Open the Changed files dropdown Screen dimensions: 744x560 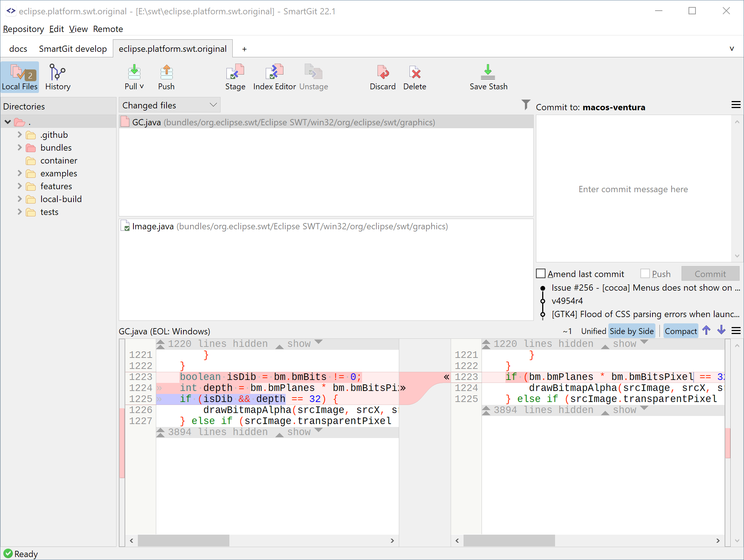(169, 105)
